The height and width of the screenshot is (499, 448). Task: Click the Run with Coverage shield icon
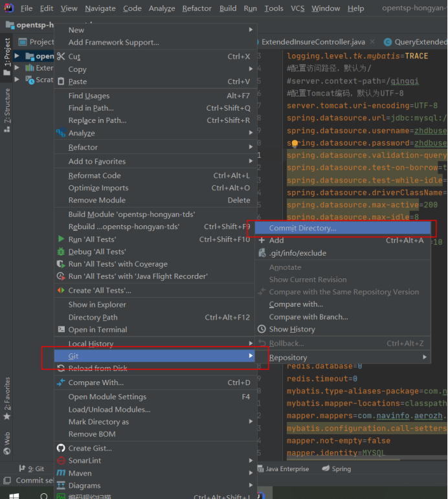(x=61, y=264)
